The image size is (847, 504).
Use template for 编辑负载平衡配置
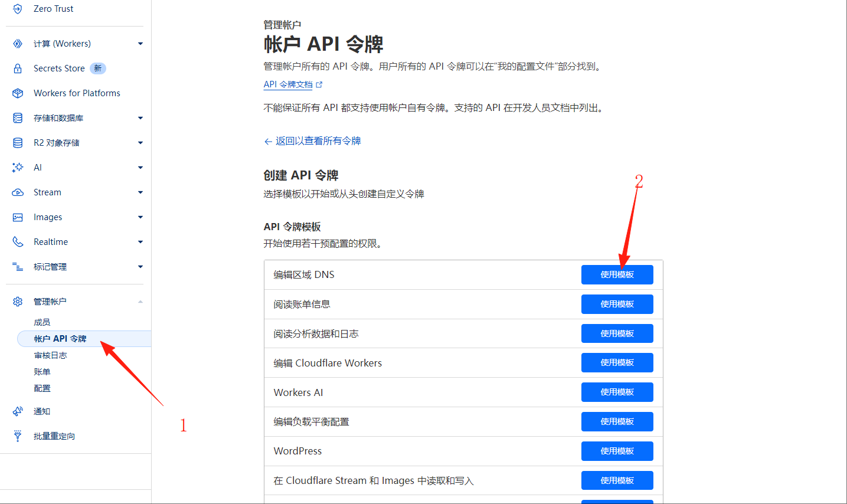coord(617,421)
